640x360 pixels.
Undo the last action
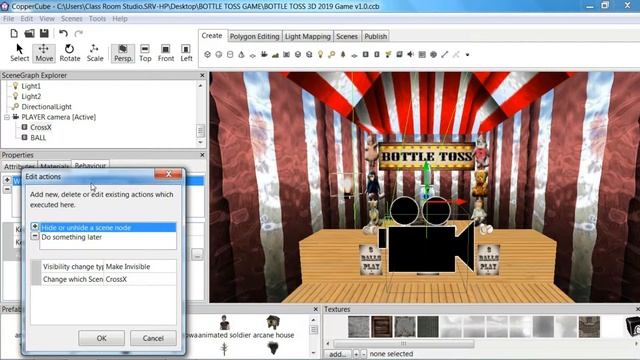63,33
